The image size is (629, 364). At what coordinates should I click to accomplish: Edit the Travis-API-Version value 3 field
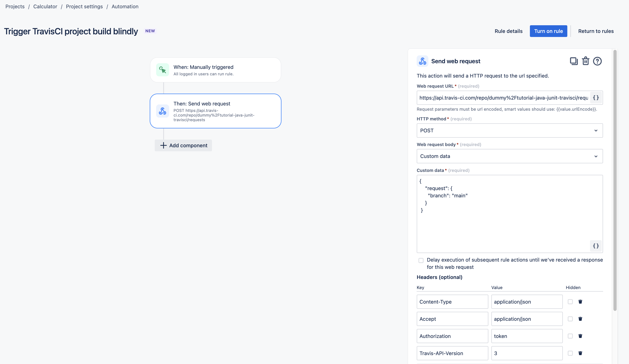527,353
